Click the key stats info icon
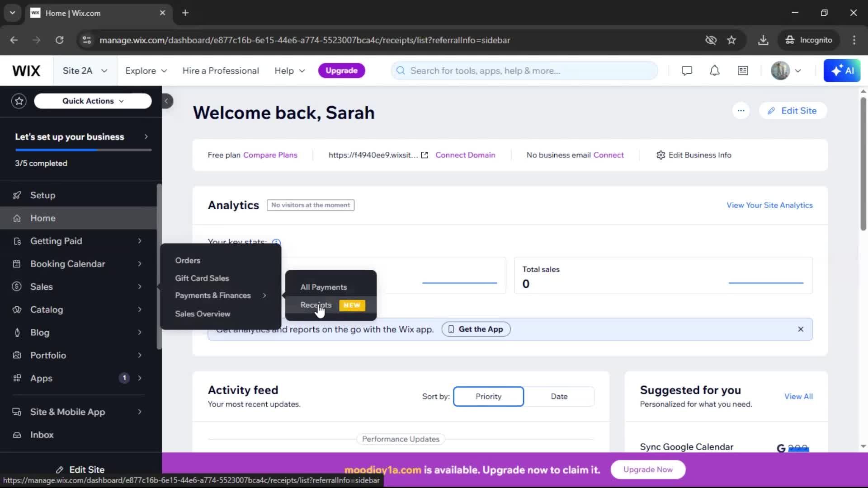Image resolution: width=868 pixels, height=488 pixels. (x=276, y=242)
